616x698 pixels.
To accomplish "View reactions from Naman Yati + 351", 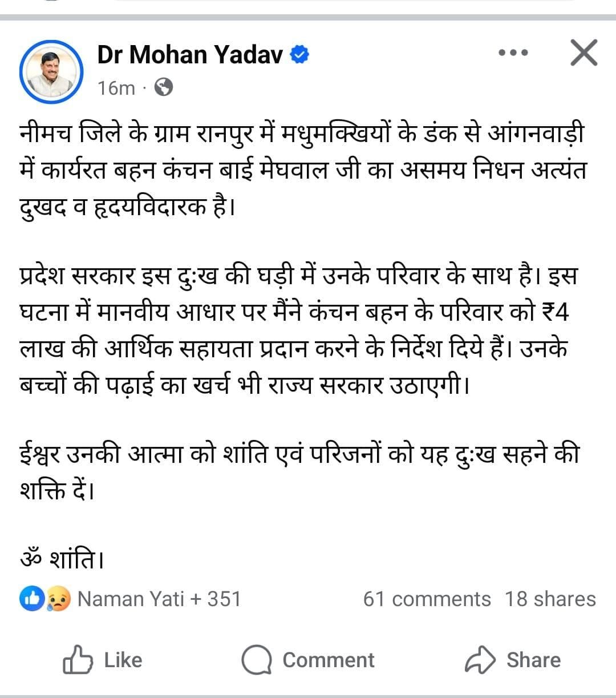I will [159, 599].
